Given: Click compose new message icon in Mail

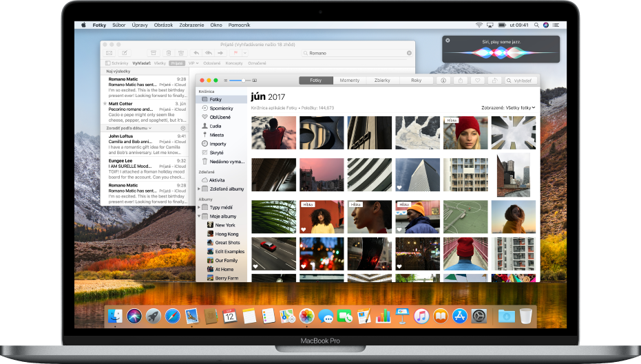Looking at the screenshot, I should tap(125, 53).
